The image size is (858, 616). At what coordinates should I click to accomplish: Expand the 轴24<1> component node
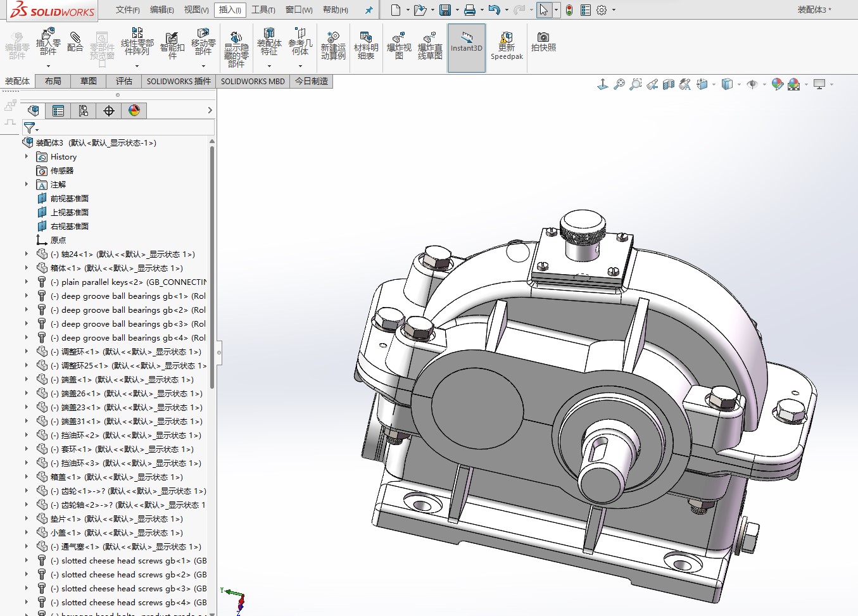click(x=27, y=254)
